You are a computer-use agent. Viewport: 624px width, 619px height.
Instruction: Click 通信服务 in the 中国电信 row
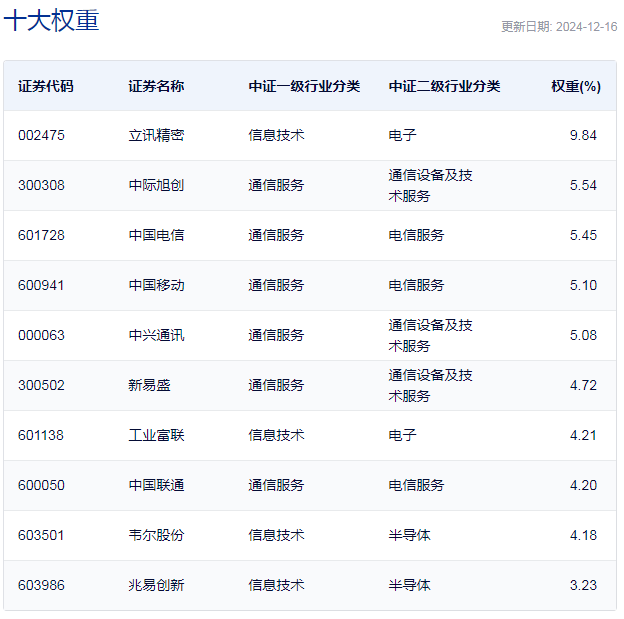pos(276,235)
